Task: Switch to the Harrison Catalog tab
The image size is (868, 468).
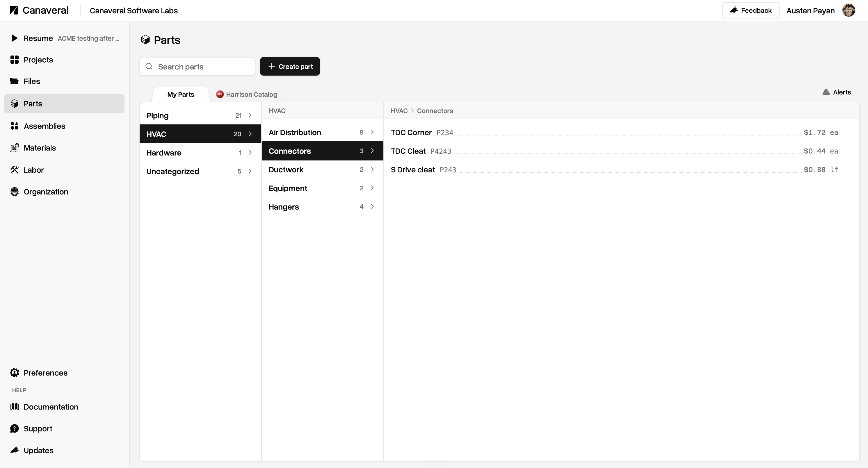Action: pos(247,94)
